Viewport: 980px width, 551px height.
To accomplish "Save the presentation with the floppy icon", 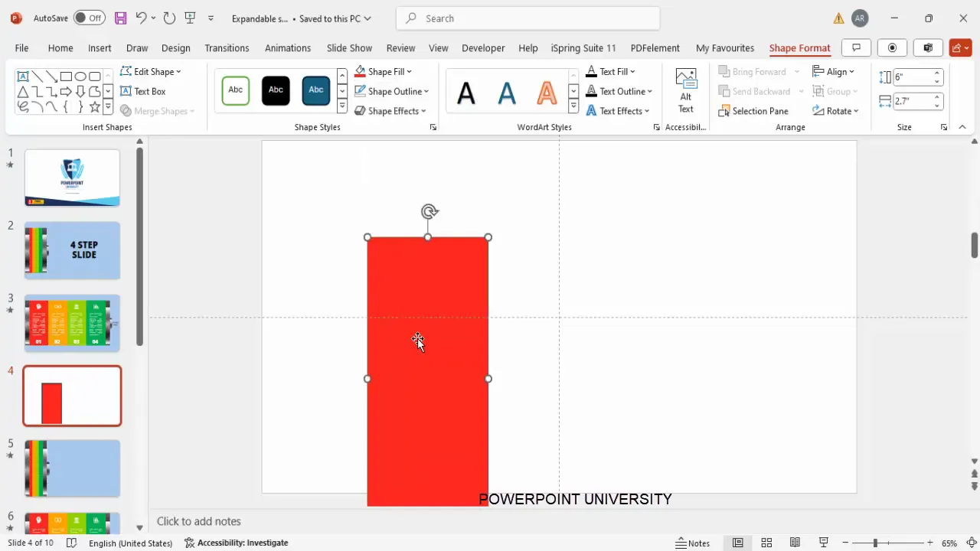I will [x=120, y=18].
